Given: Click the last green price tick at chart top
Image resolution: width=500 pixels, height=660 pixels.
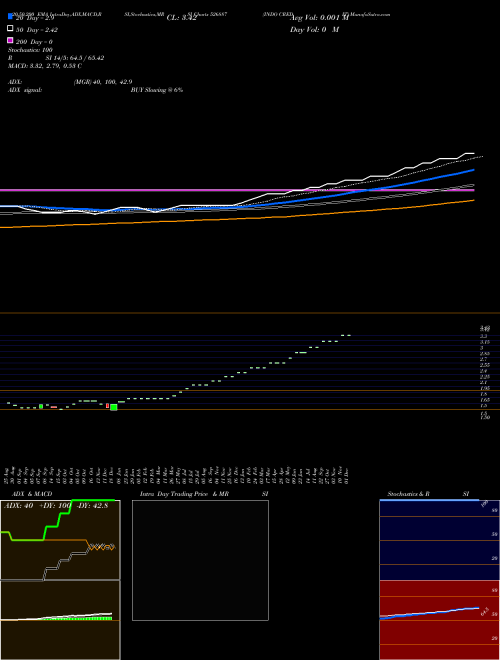Looking at the screenshot, I should tap(349, 335).
